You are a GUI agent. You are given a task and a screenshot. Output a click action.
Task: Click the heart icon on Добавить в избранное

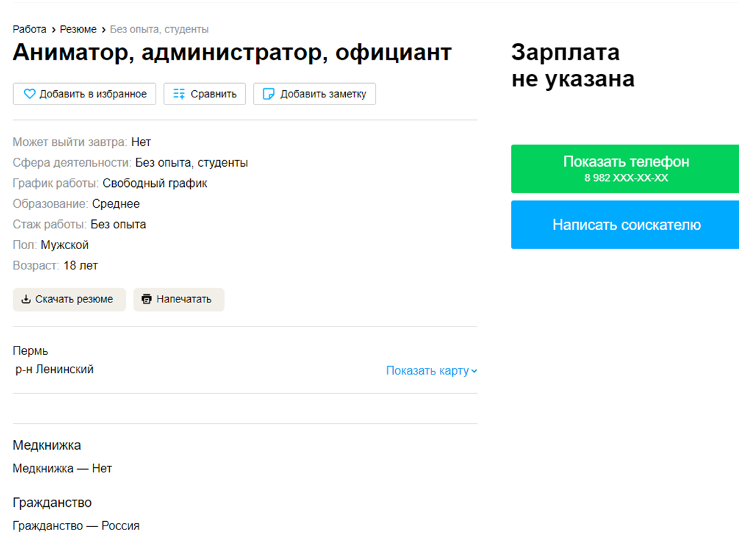[x=30, y=94]
